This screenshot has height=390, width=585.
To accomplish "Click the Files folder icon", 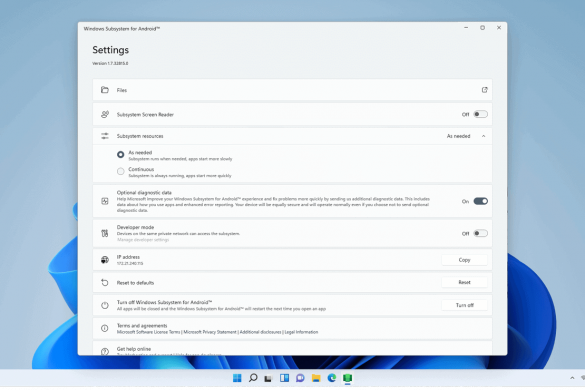I will point(105,90).
